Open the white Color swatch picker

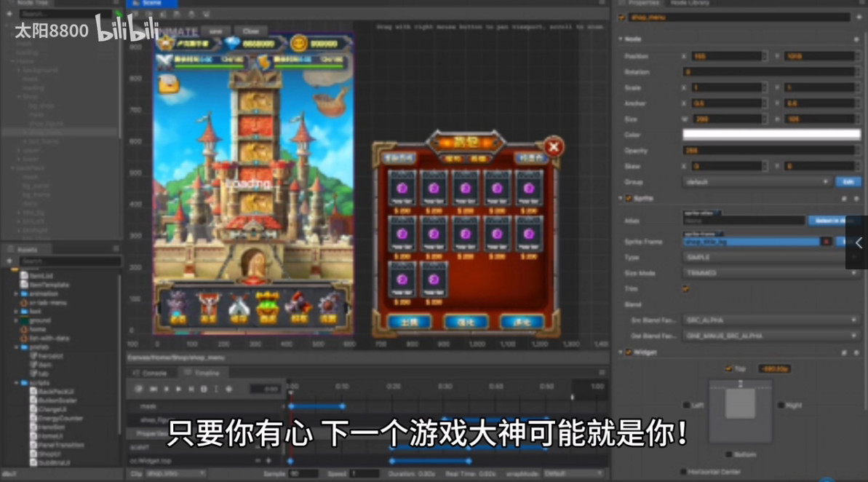pos(771,135)
